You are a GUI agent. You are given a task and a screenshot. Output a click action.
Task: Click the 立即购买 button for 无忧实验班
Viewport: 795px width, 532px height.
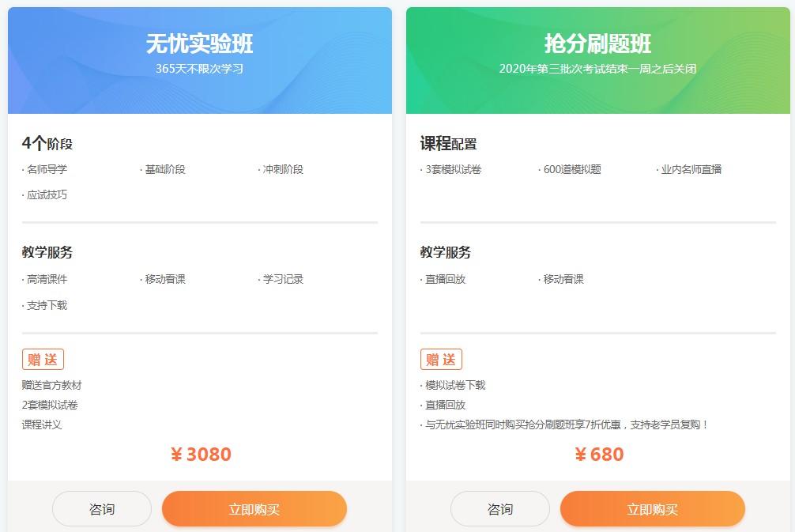point(254,508)
